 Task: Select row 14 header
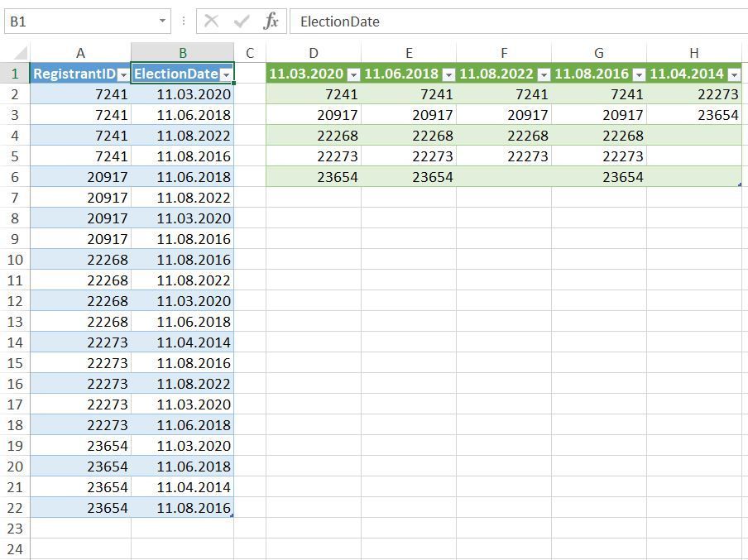click(x=15, y=342)
